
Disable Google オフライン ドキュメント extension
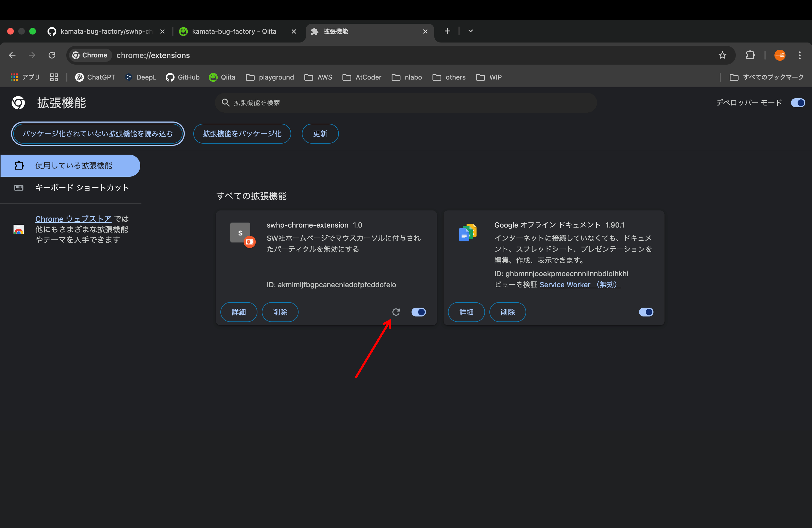pyautogui.click(x=646, y=312)
